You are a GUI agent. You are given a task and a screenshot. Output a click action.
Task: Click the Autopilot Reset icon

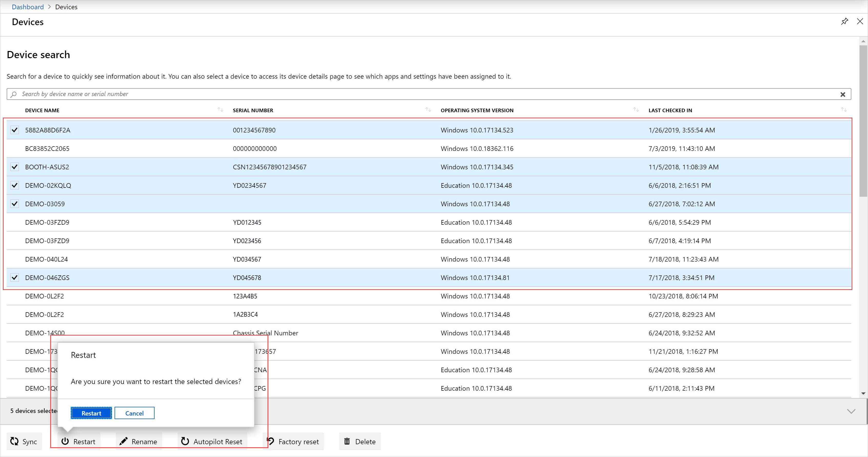pos(185,441)
